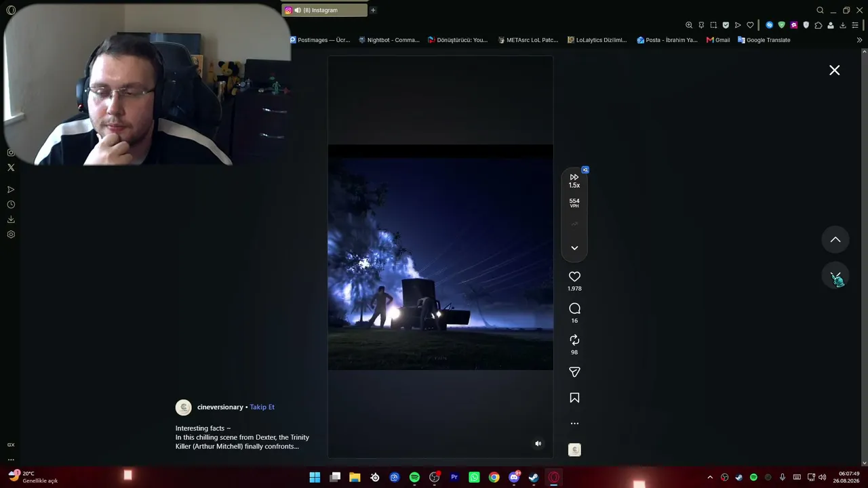This screenshot has height=488, width=868.
Task: Open the taskbar volume control
Action: [x=824, y=477]
